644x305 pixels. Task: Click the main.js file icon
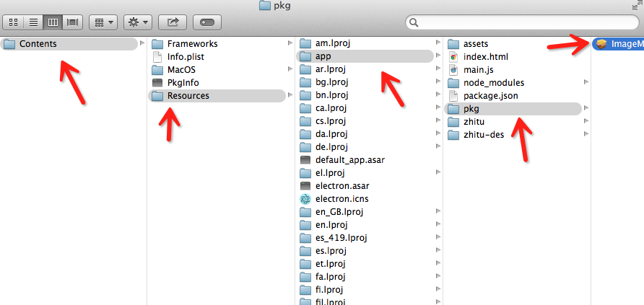(x=453, y=70)
